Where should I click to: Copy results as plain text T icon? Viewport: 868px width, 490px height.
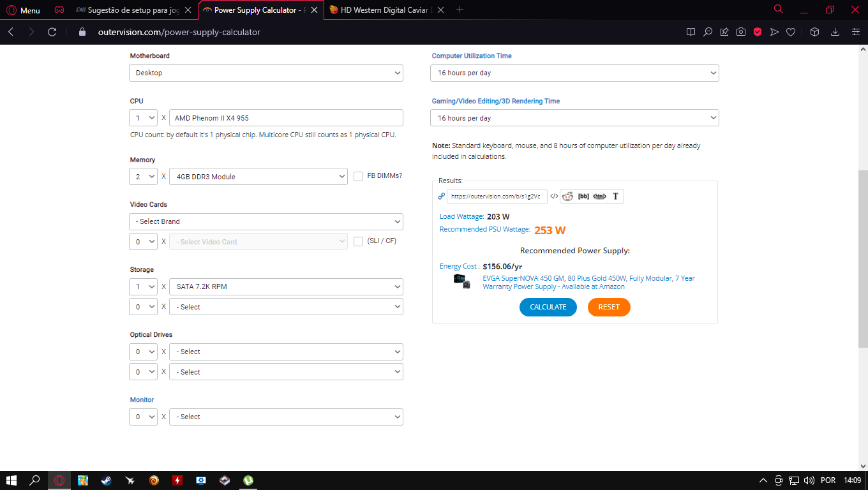[615, 197]
